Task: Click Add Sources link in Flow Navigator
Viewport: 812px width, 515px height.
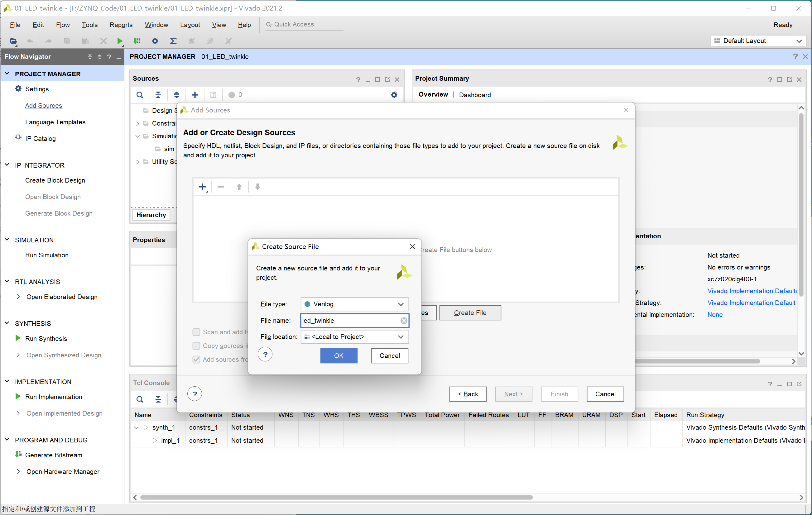Action: pyautogui.click(x=44, y=106)
